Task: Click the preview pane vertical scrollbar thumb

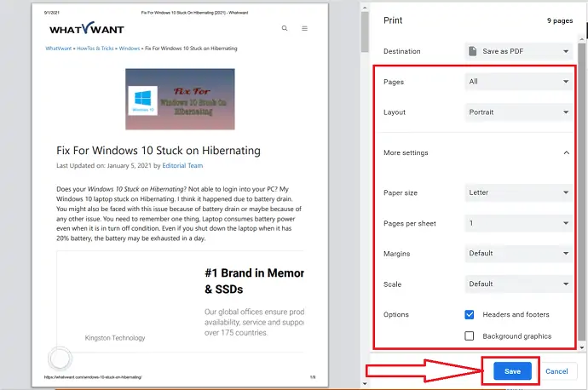Action: (365, 32)
